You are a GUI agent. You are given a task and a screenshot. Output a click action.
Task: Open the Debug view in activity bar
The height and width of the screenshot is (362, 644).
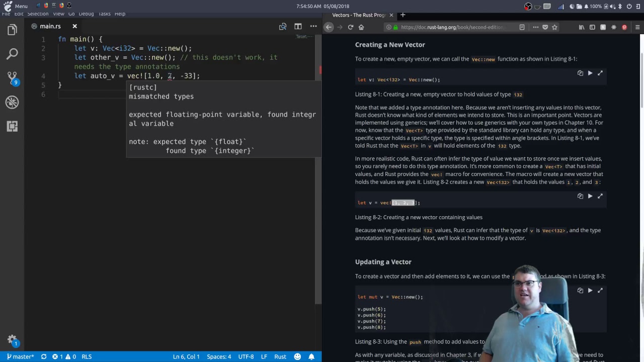[x=13, y=102]
